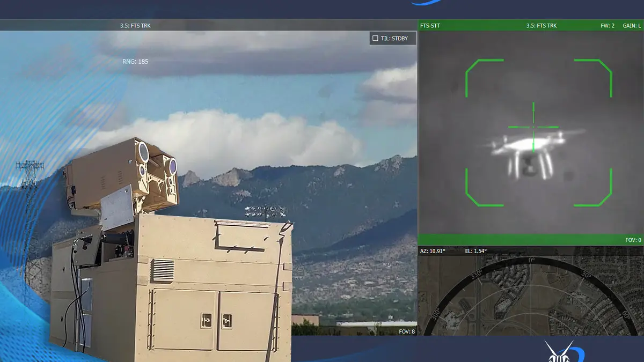Click the upper-right green tracking bracket

click(x=593, y=78)
